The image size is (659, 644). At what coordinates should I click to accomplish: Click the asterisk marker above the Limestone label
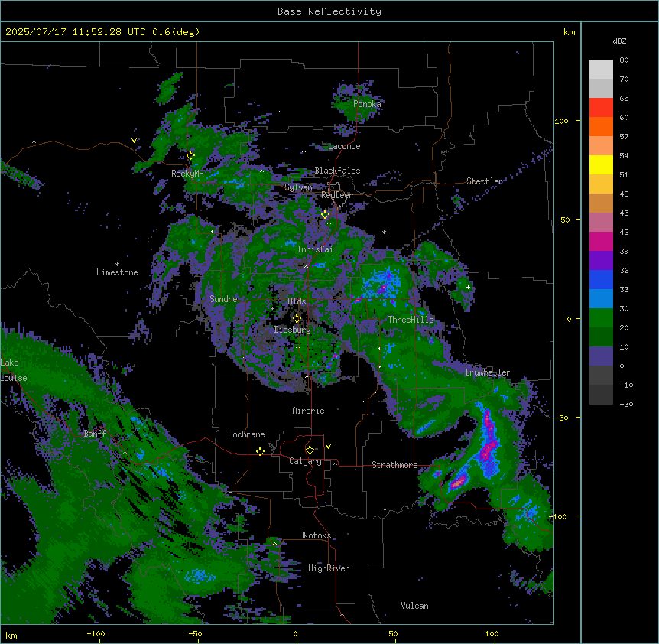point(117,265)
